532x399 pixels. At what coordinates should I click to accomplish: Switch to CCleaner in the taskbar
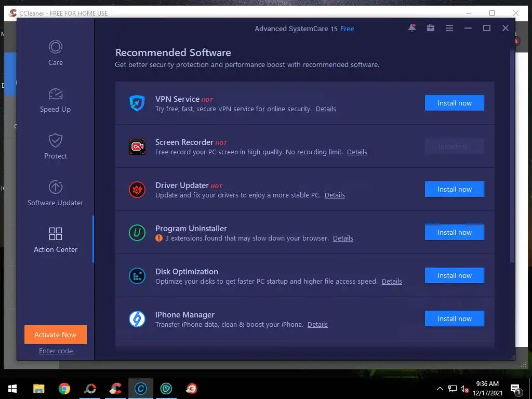(115, 389)
